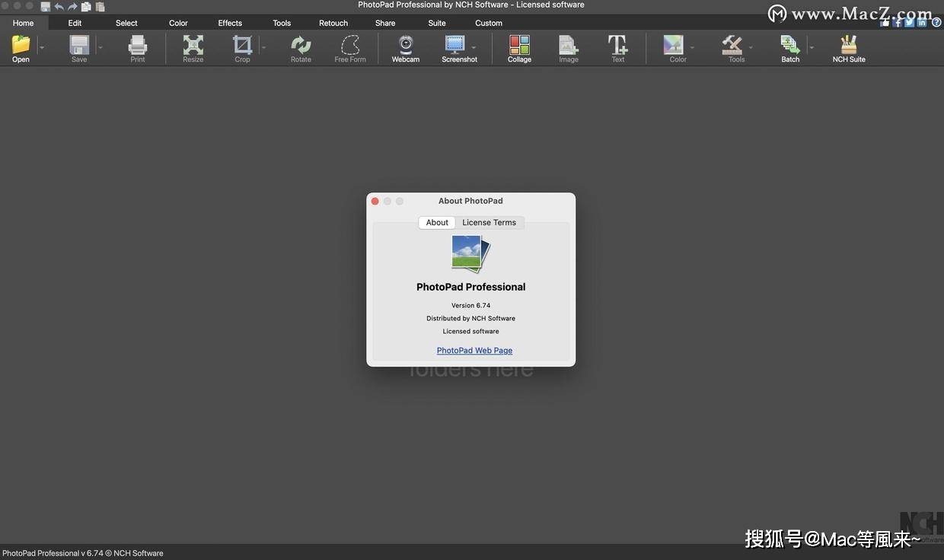Screen dimensions: 944x560
Task: Go to the Custom ribbon tab
Action: click(x=489, y=23)
